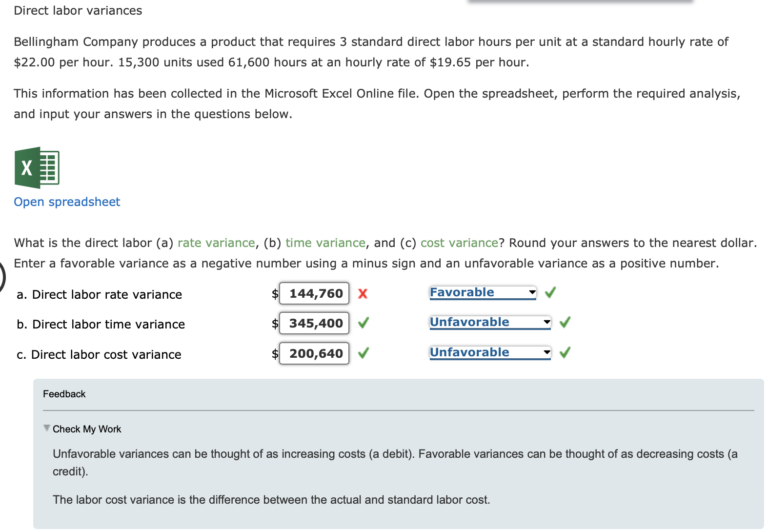The height and width of the screenshot is (532, 768).
Task: Click checkmark next to time variance Unfavorable dropdown
Action: pos(565,322)
